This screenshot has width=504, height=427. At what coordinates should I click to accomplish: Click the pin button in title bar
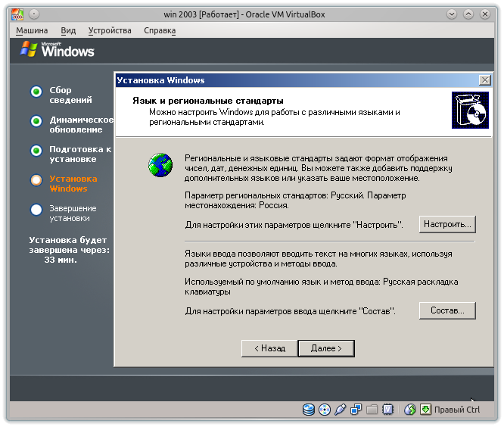click(x=34, y=14)
